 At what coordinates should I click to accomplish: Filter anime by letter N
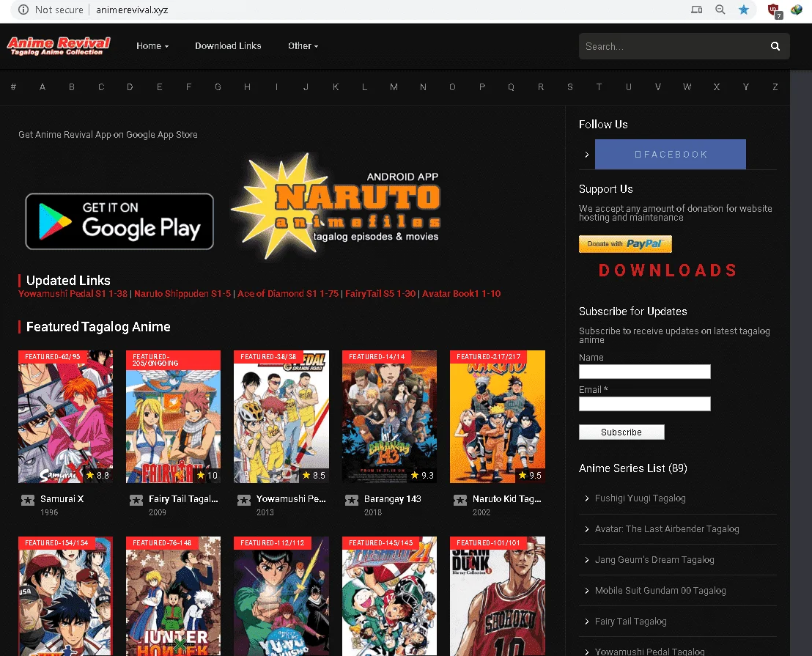(423, 87)
